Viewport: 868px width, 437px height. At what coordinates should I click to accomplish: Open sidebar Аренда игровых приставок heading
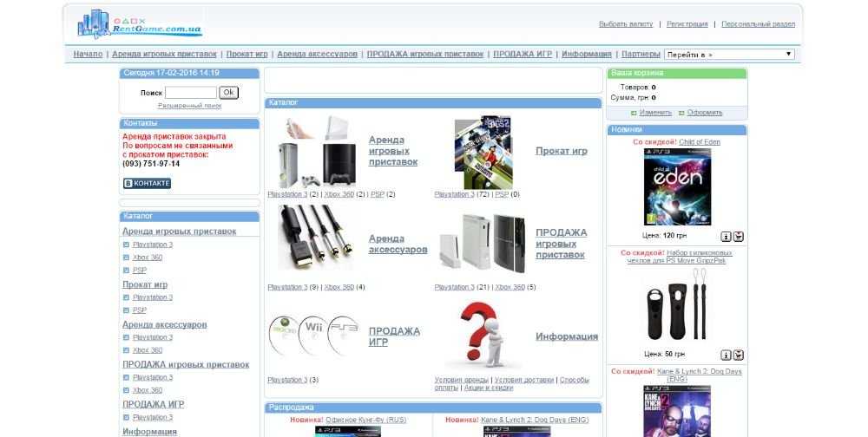pos(180,232)
